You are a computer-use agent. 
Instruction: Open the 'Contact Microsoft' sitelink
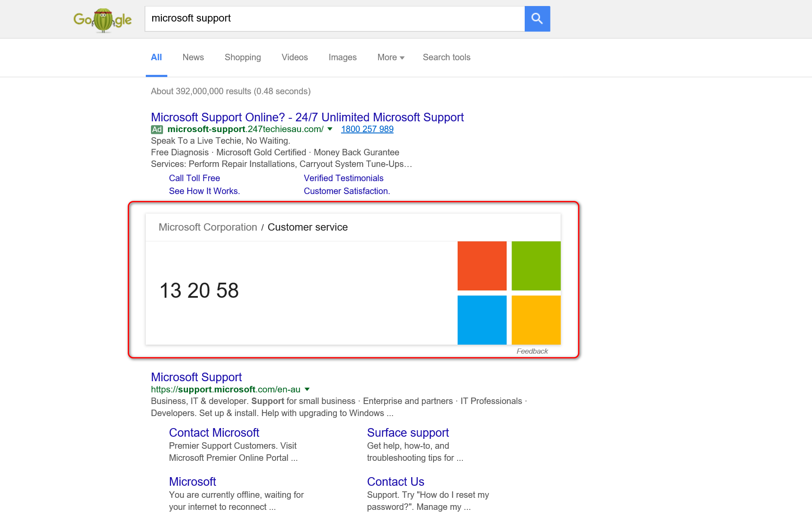coord(214,432)
